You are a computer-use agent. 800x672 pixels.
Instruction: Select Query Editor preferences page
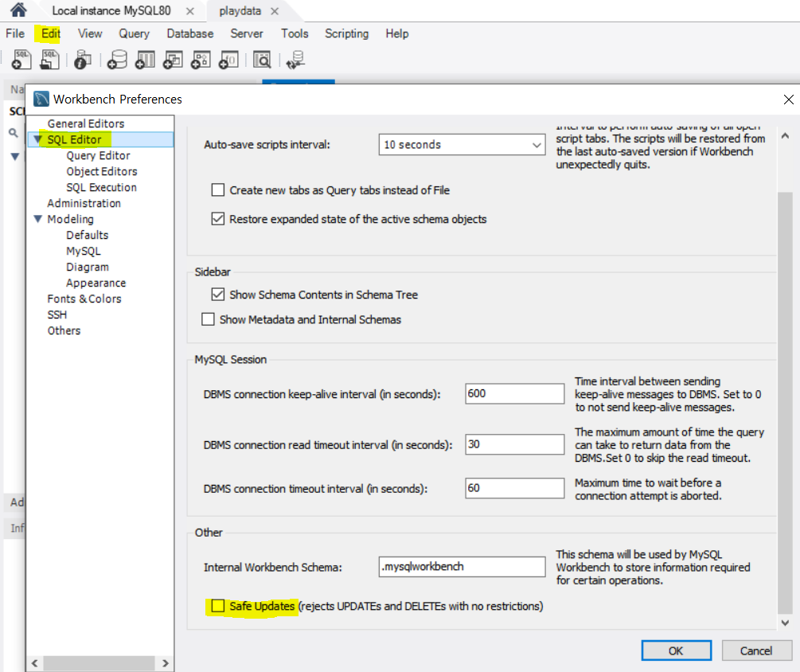coord(98,155)
